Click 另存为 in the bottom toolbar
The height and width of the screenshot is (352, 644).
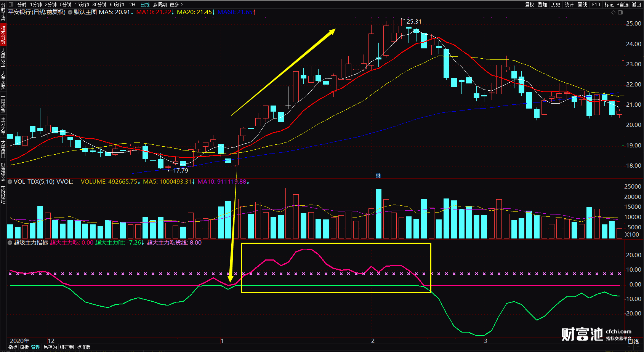click(x=50, y=347)
